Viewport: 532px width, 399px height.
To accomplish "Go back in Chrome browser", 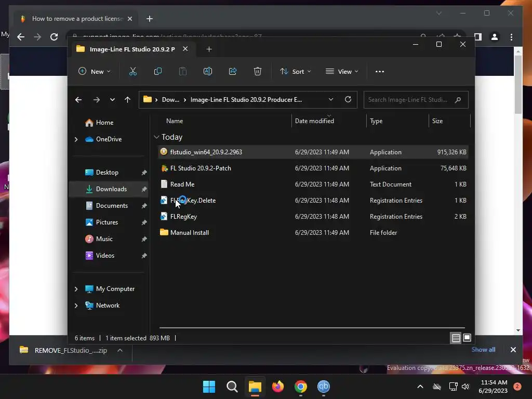I will point(21,37).
